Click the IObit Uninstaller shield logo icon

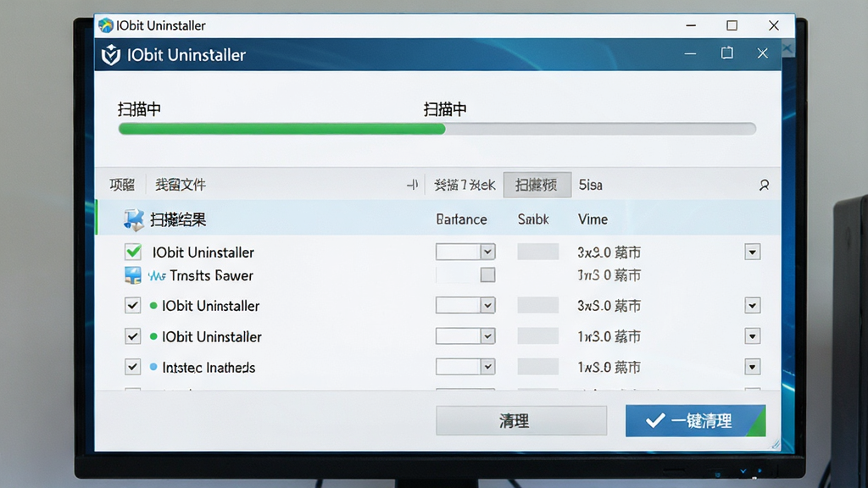coord(111,55)
